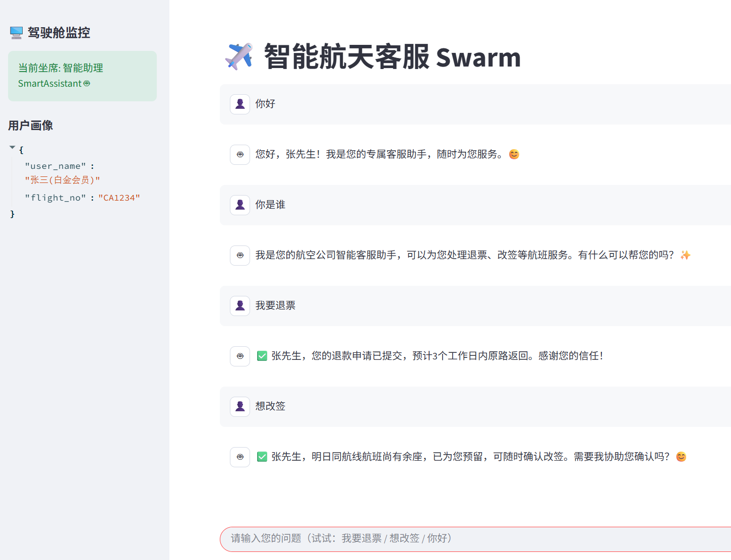Click the '张三(白金会员)' JSON value
Screen dimensions: 731x560
click(x=63, y=180)
